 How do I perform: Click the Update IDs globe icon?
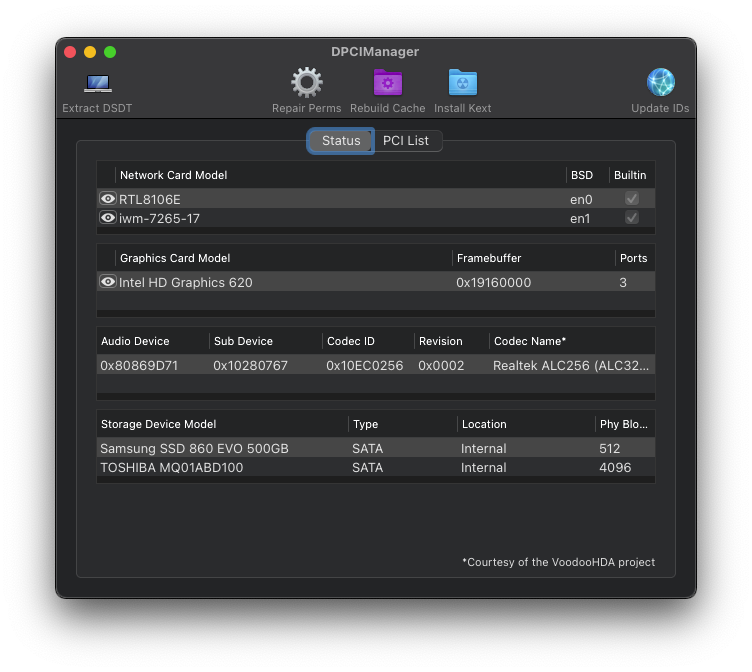[x=660, y=82]
